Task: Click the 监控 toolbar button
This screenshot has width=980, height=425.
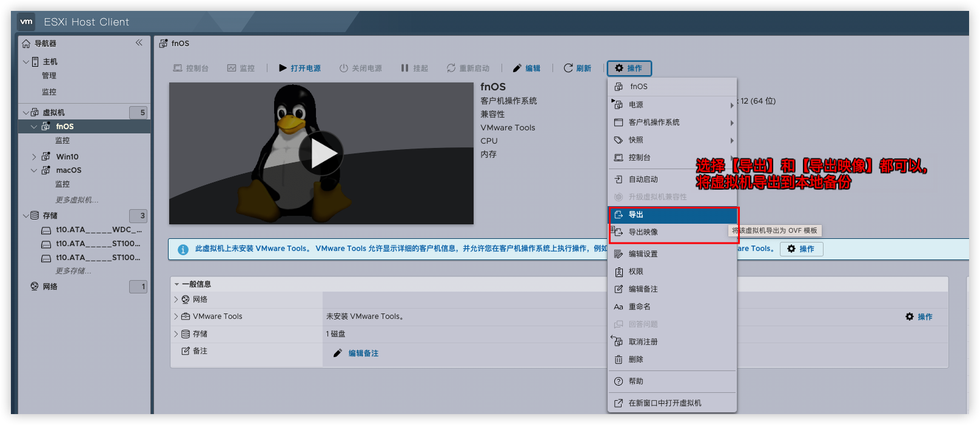Action: (x=241, y=68)
